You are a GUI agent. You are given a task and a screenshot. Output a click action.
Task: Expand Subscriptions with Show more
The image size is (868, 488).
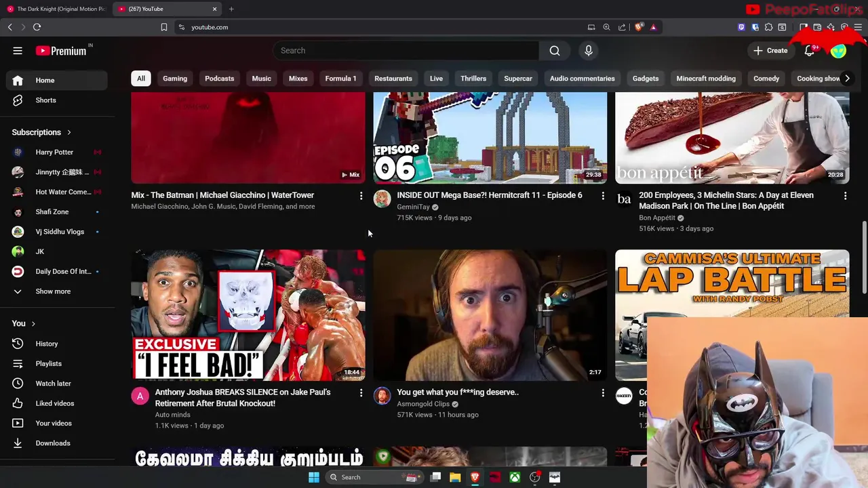[57, 291]
